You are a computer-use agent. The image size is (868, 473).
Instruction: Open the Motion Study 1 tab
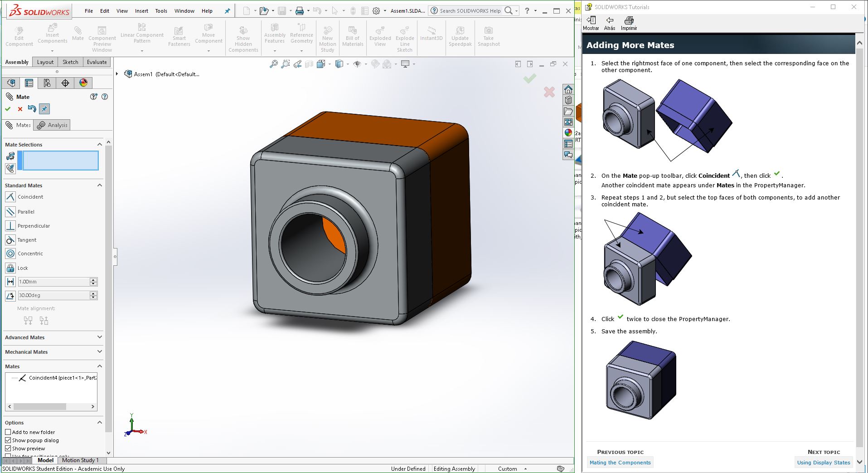tap(80, 460)
